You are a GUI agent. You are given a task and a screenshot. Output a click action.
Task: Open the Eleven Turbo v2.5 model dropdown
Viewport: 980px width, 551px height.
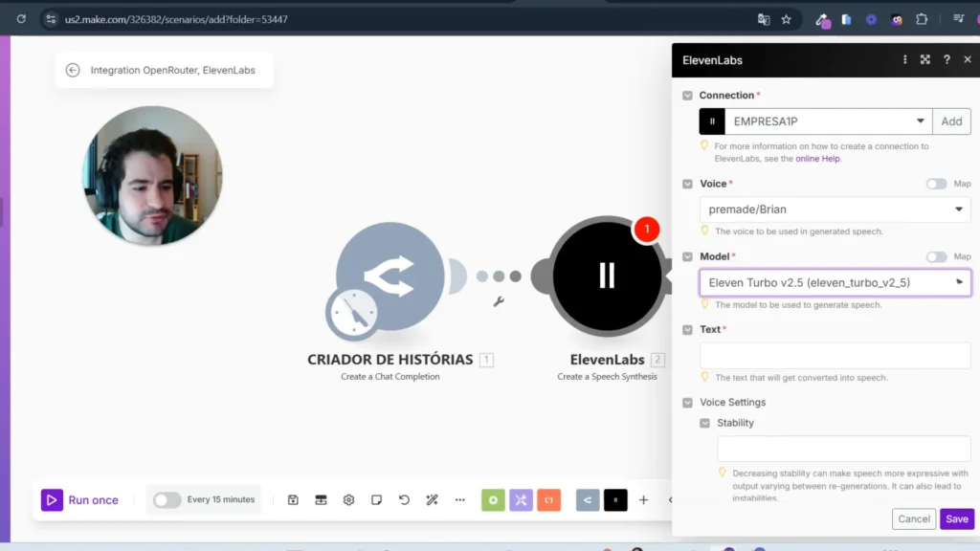point(835,282)
